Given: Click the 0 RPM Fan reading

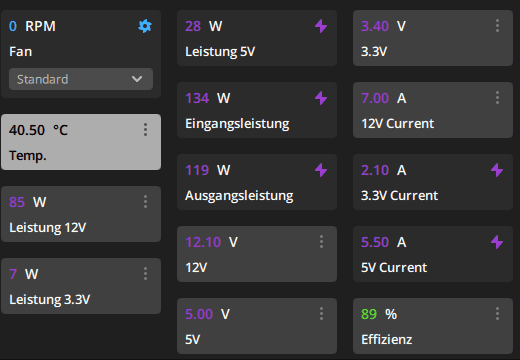Looking at the screenshot, I should tap(32, 26).
